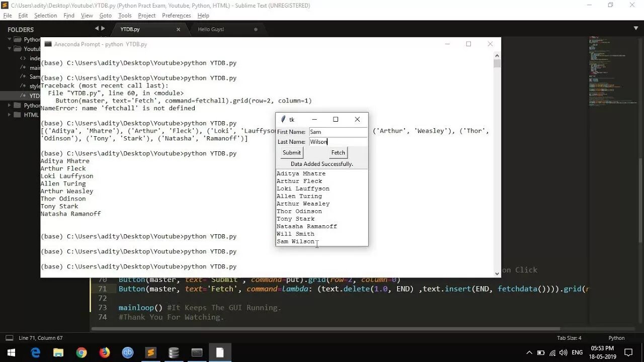Image resolution: width=644 pixels, height=362 pixels.
Task: Show hidden tray icons chevron
Action: [x=529, y=353]
